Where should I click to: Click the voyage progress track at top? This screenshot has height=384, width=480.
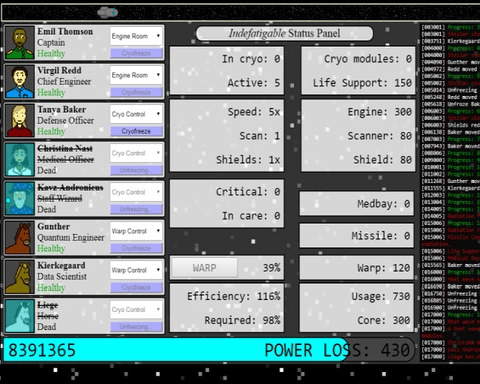coord(241,13)
